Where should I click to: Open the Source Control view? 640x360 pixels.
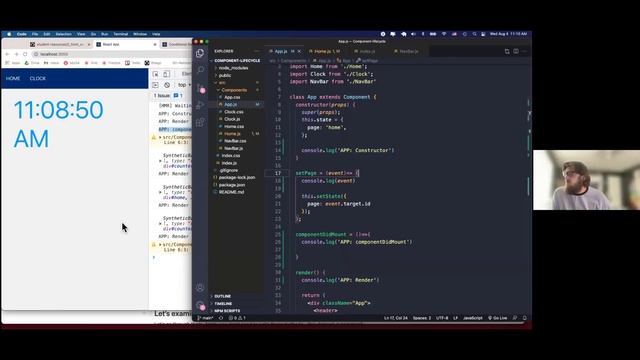click(200, 87)
